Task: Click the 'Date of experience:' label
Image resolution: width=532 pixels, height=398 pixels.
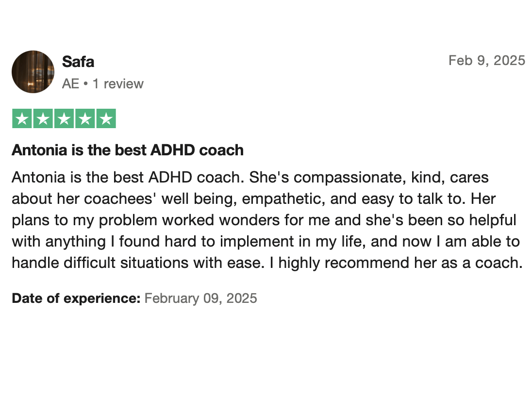Action: pyautogui.click(x=76, y=298)
